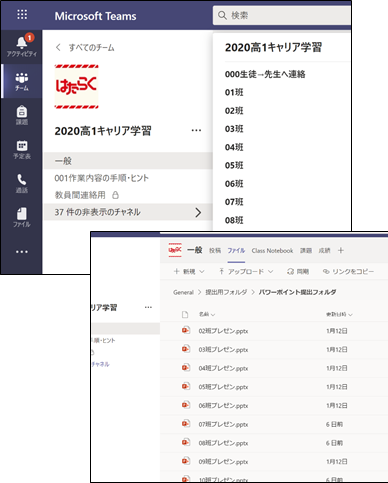Open the アップロード dropdown
The height and width of the screenshot is (483, 388).
click(246, 272)
